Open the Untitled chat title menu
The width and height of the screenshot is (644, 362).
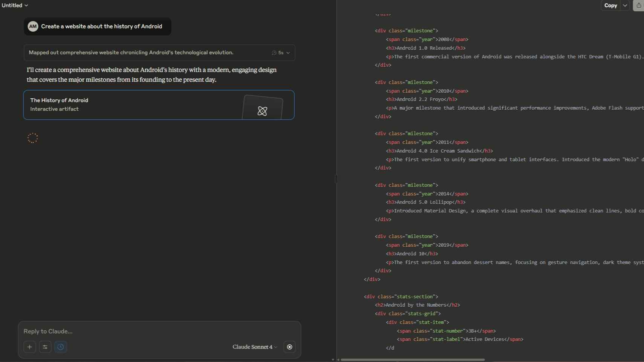(15, 5)
